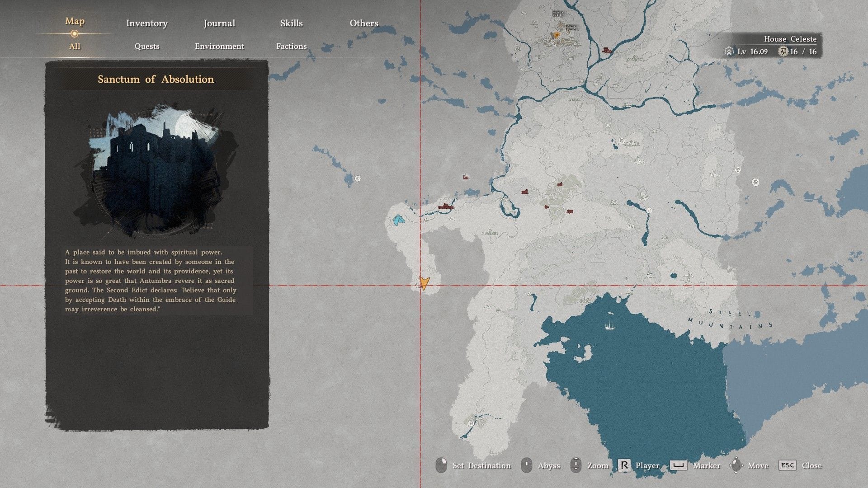Select the sailing ship icon on the sea
The image size is (868, 488).
[610, 325]
